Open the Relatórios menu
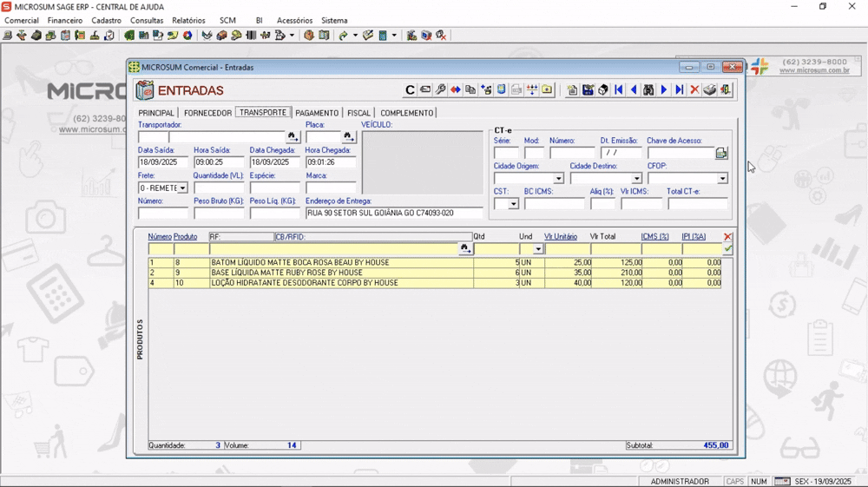868x487 pixels. tap(188, 21)
